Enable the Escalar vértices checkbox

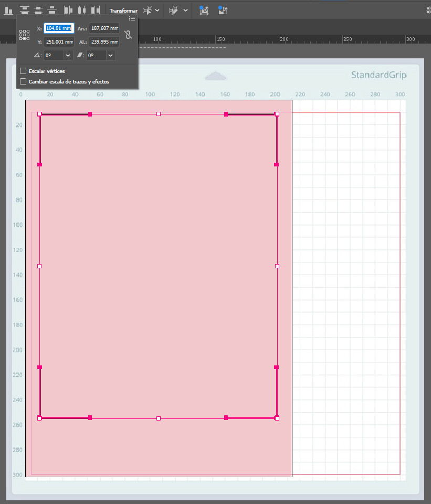23,71
